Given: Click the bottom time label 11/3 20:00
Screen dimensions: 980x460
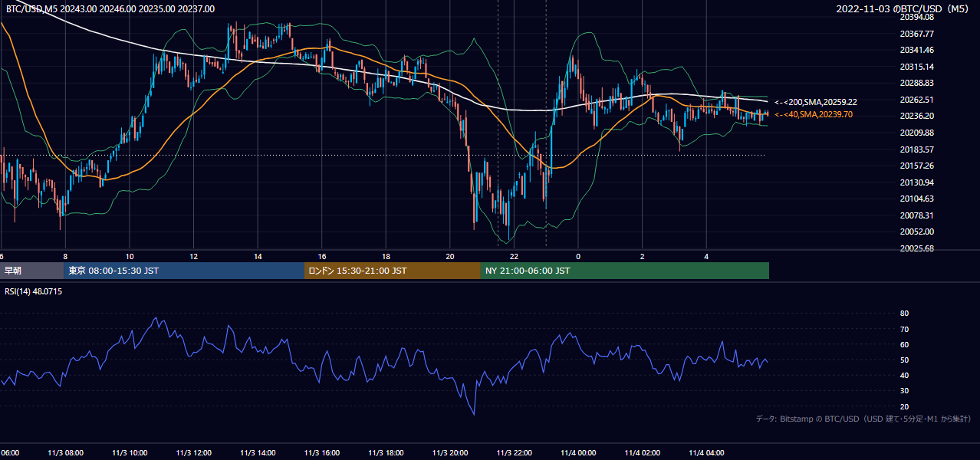Looking at the screenshot, I should tap(450, 453).
